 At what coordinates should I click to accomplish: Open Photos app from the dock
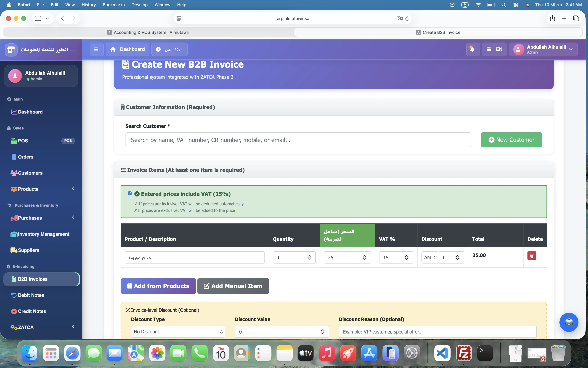click(x=157, y=353)
